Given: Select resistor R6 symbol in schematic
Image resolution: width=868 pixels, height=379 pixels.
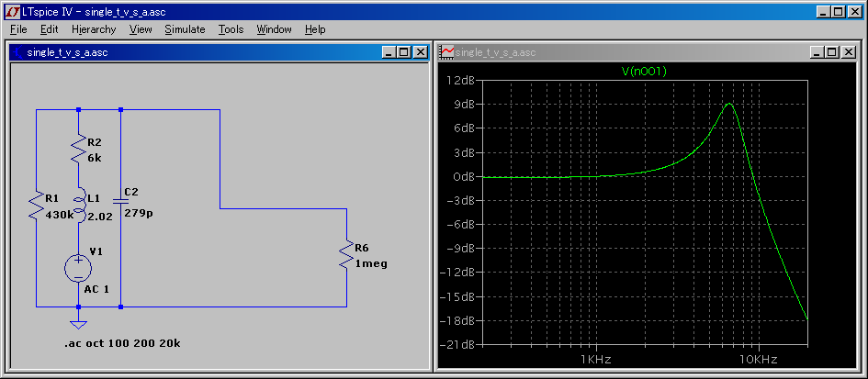Looking at the screenshot, I should click(346, 253).
